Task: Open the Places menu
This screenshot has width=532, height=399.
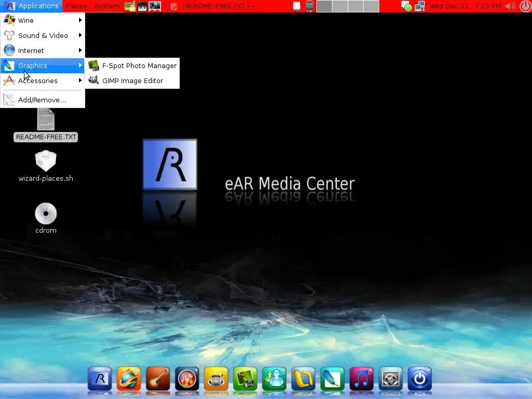Action: (76, 6)
